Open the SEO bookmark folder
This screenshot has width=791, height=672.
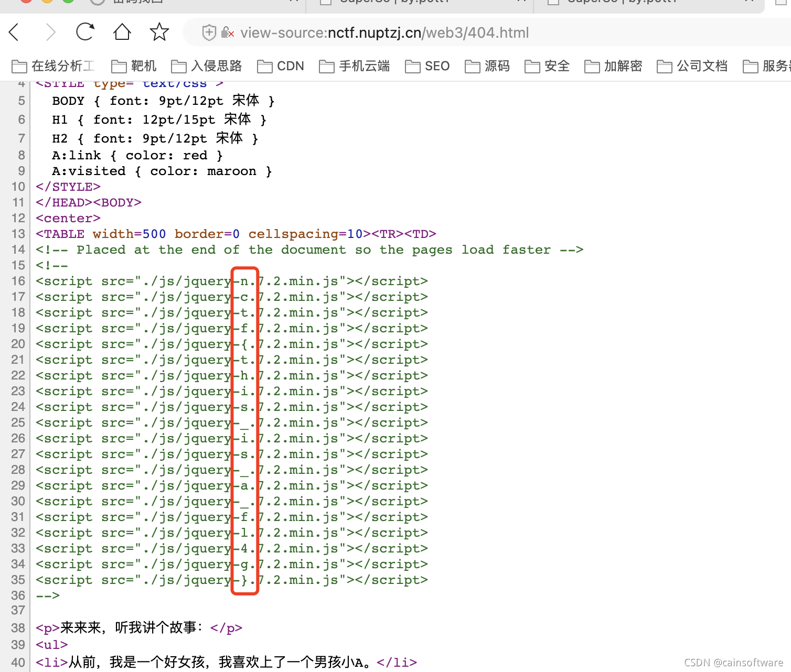coord(427,66)
